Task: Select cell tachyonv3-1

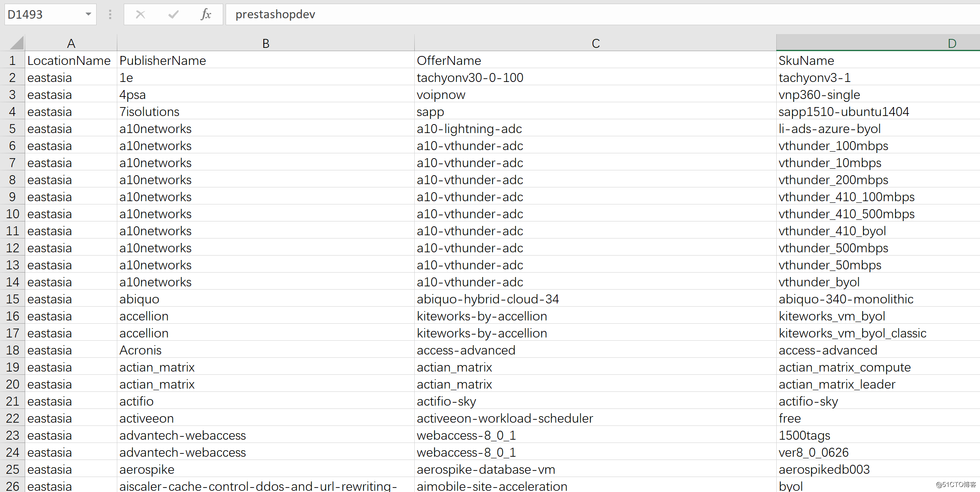Action: tap(878, 77)
